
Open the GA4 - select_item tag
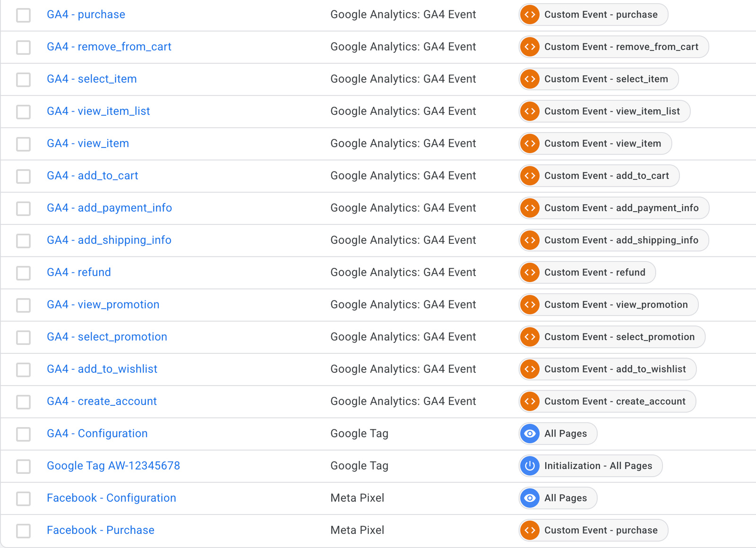(92, 79)
